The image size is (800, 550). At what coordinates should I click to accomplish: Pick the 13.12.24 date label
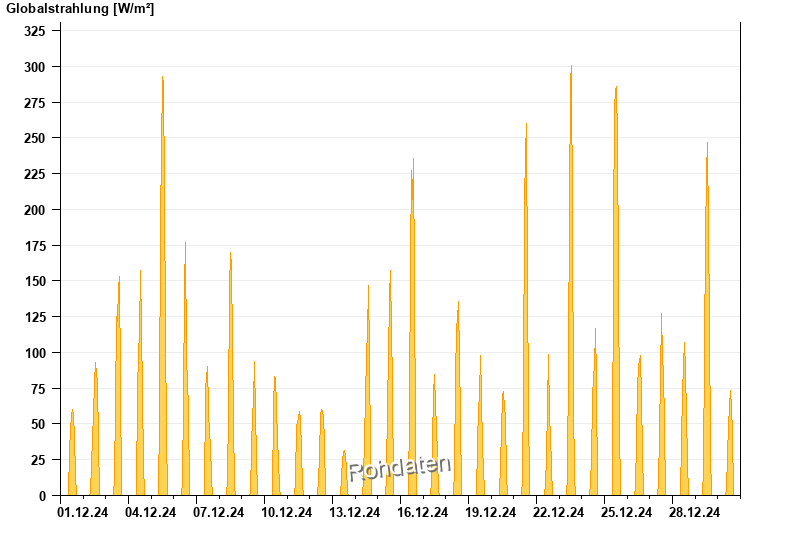coord(355,513)
